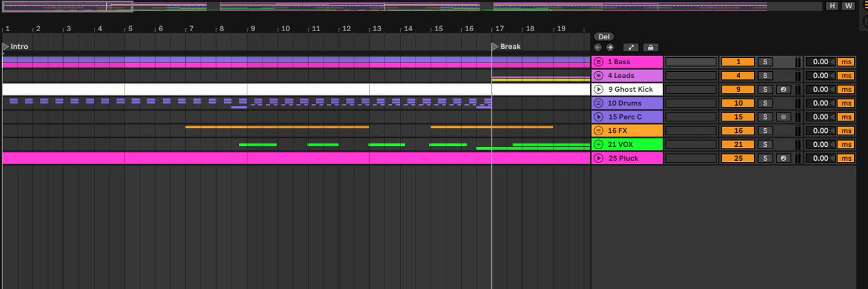The image size is (868, 289).
Task: Open the chooser box on the 25 Pluck row
Action: (x=691, y=158)
